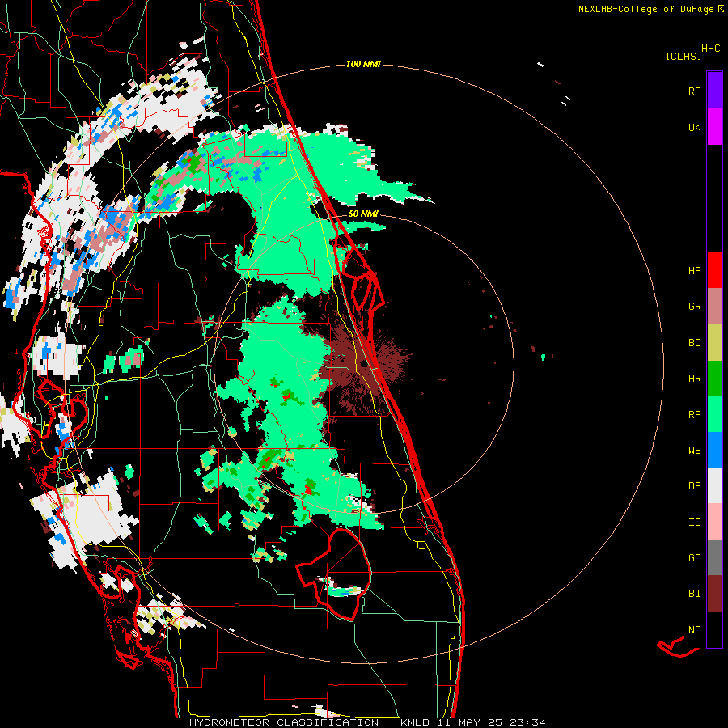
Task: Click the UK magenta legend swatch
Action: pyautogui.click(x=714, y=127)
